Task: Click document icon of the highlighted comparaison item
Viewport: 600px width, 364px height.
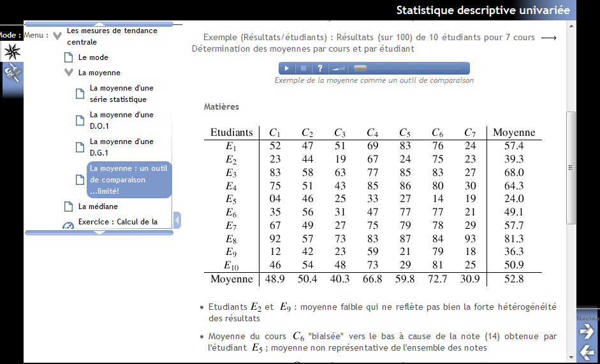Action: 80,180
